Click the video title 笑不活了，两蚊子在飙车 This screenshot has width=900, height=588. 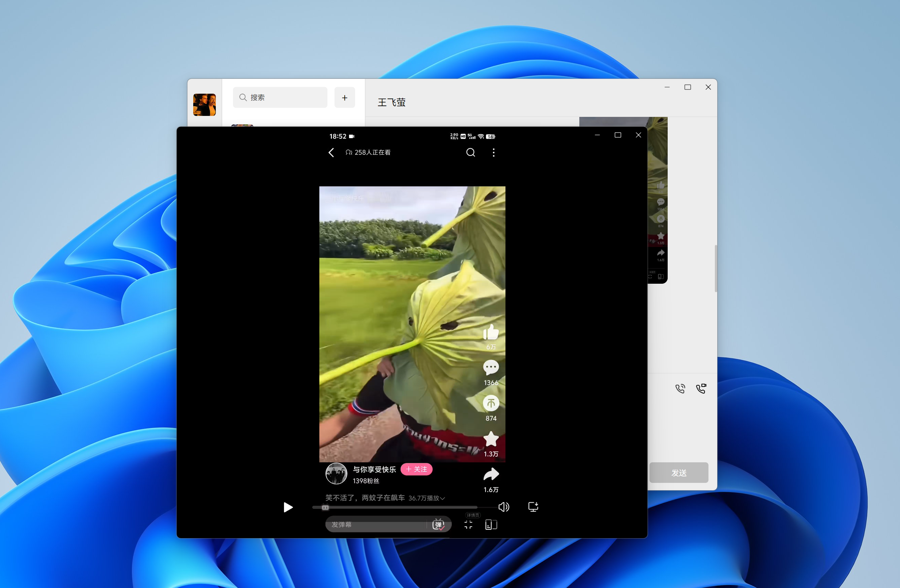click(365, 498)
